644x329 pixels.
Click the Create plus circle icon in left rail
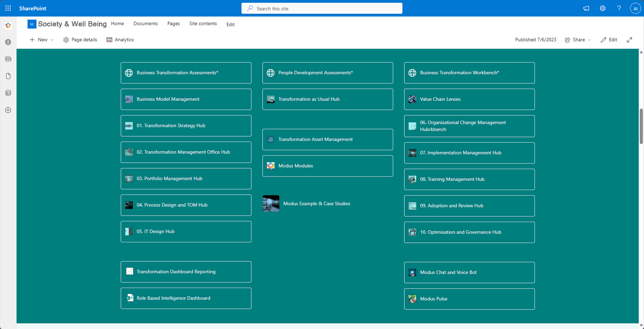coord(8,110)
